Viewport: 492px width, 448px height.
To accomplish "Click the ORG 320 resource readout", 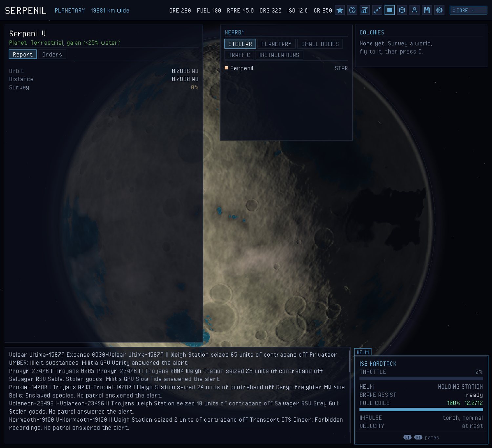I will click(271, 10).
